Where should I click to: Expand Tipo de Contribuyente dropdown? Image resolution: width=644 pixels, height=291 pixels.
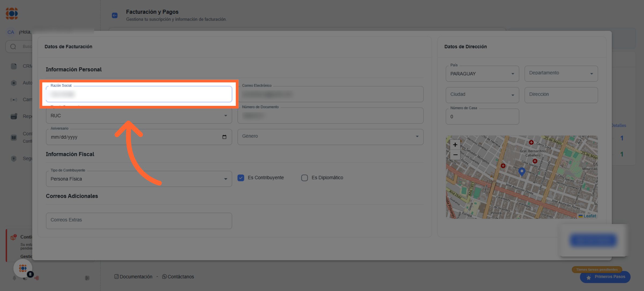pos(139,179)
